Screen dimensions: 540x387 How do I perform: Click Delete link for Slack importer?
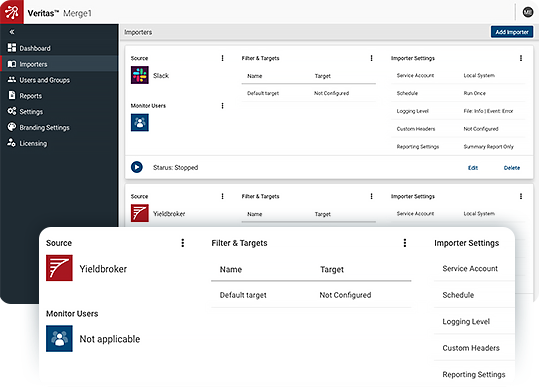[512, 168]
